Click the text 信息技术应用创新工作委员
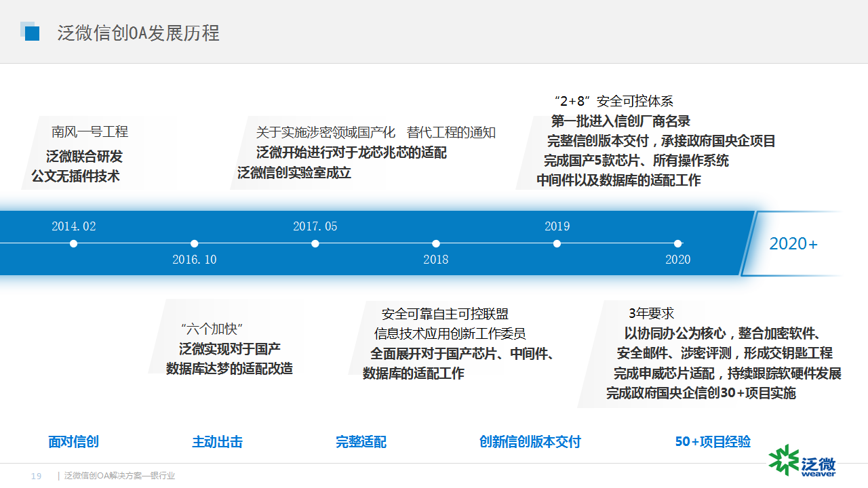Viewport: 868px width, 488px height. [450, 333]
